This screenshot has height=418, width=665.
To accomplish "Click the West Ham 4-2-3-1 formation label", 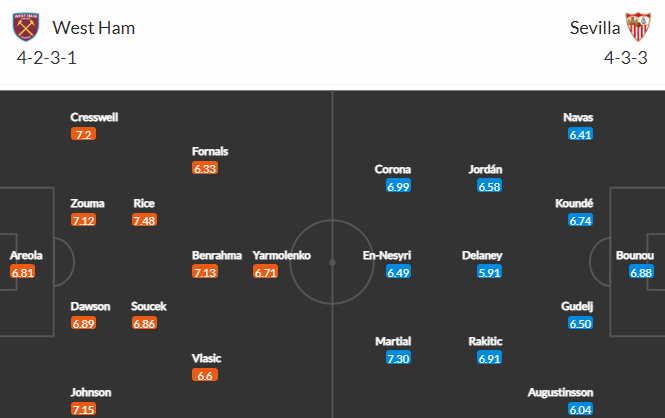I will point(47,58).
